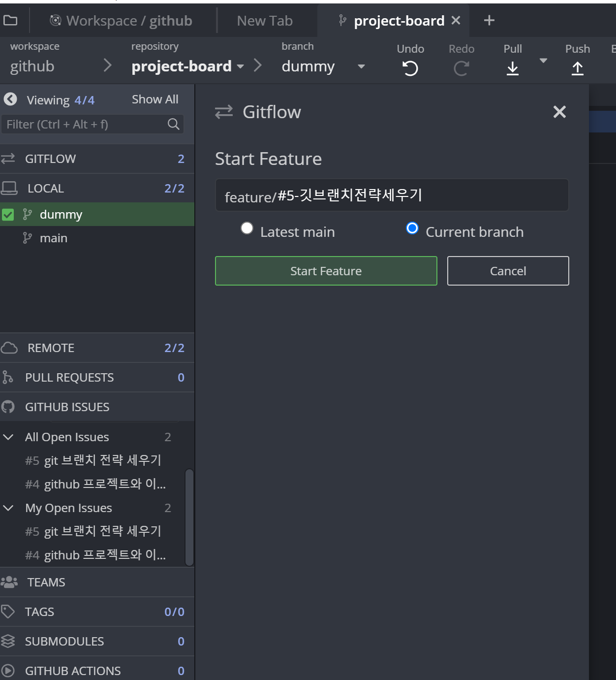Switch to Workspace / github tab
The image size is (616, 680).
[121, 21]
